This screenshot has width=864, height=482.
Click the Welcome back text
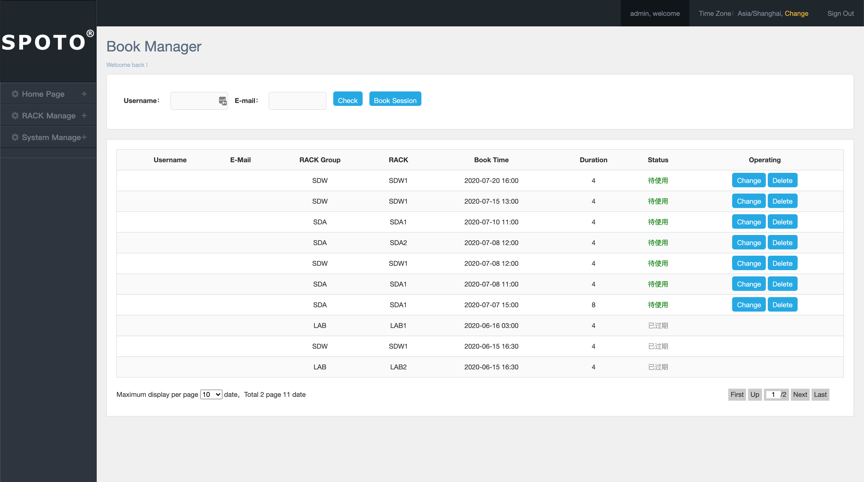(127, 65)
